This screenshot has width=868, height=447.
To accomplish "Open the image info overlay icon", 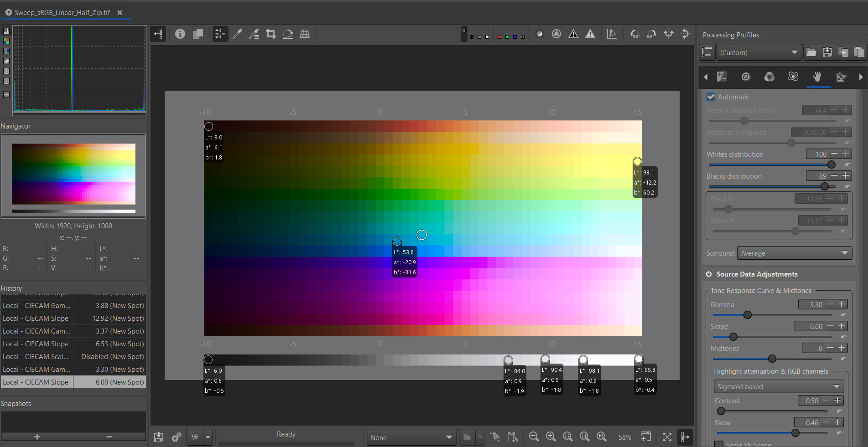I will coord(180,34).
